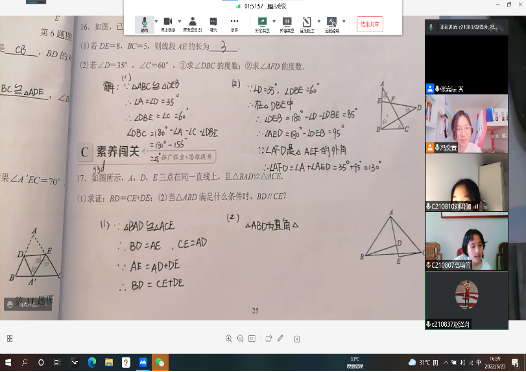Open the chat panel in the meeting toolbar
This screenshot has width=526, height=372.
coord(213,24)
